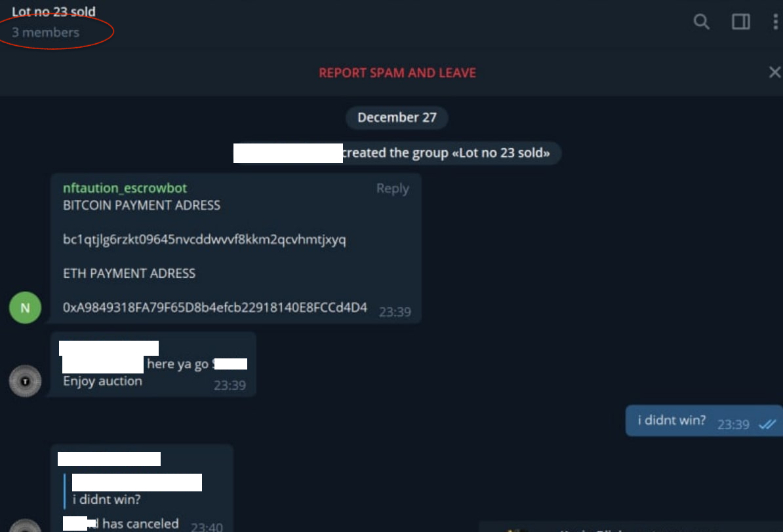Image resolution: width=783 pixels, height=532 pixels.
Task: Toggle the right side panel icon
Action: pos(740,22)
